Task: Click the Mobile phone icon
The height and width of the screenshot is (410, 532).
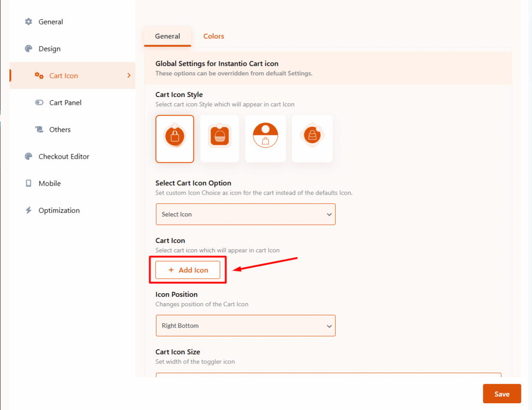Action: tap(29, 184)
